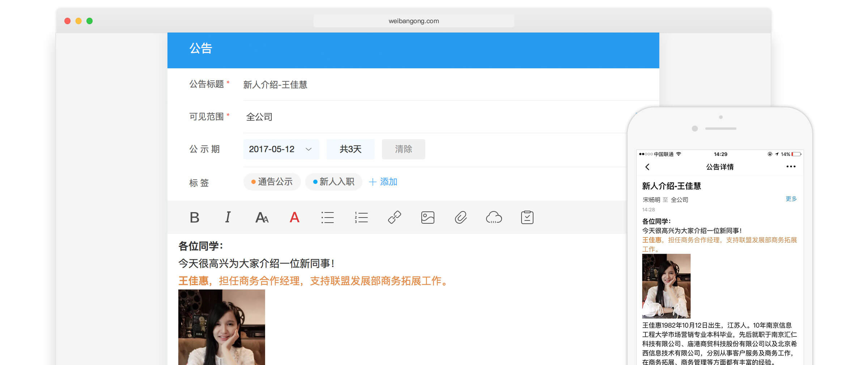Insert a numbered list

[x=361, y=218]
